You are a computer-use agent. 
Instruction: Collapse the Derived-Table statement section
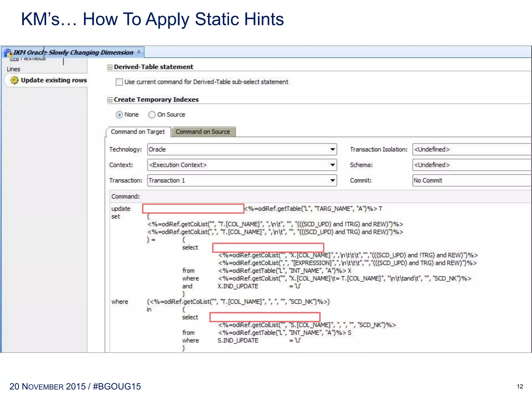110,67
